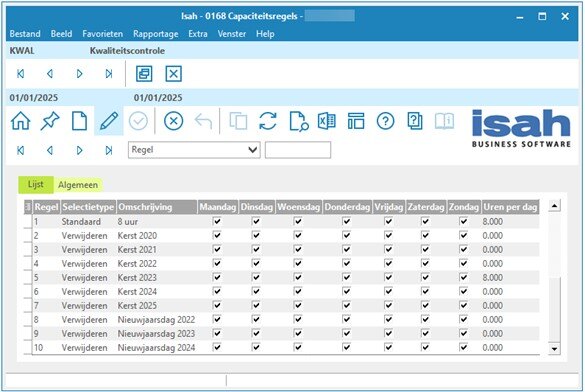
Task: Open the Beeld menu
Action: click(62, 34)
